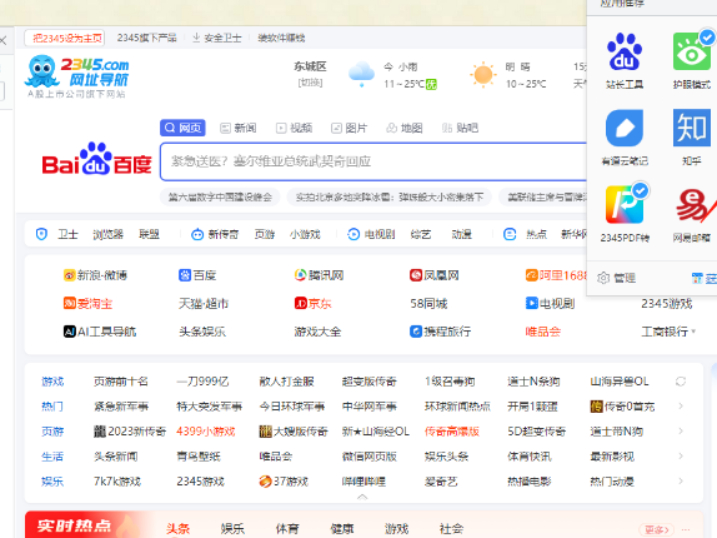Open 2345旗下产品 link
The width and height of the screenshot is (717, 538).
(x=147, y=38)
